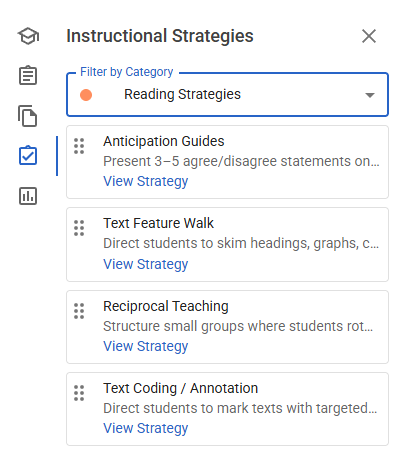Grab the drag handle for Anticipation Guides
This screenshot has width=394, height=450.
click(x=79, y=146)
